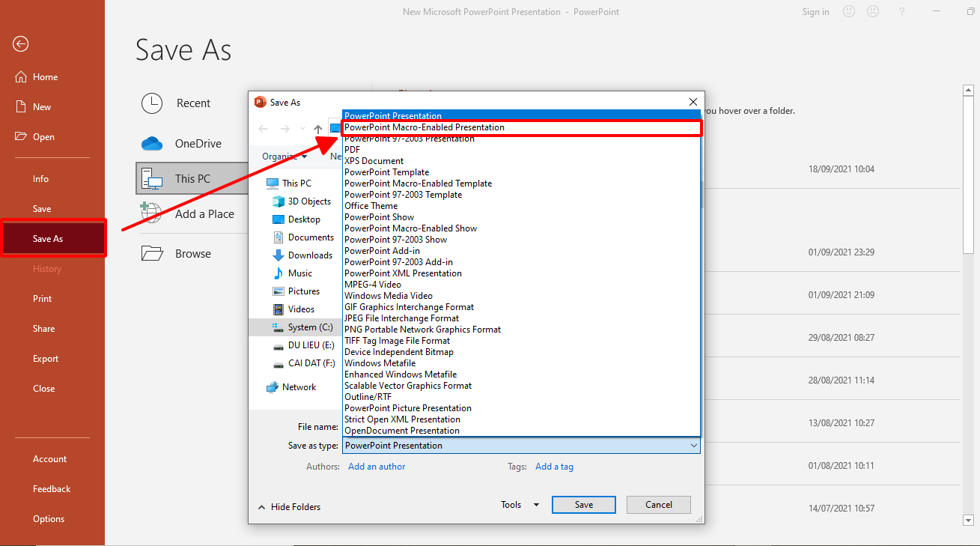Screen dimensions: 980x546
Task: Choose the This PC location
Action: click(x=192, y=178)
